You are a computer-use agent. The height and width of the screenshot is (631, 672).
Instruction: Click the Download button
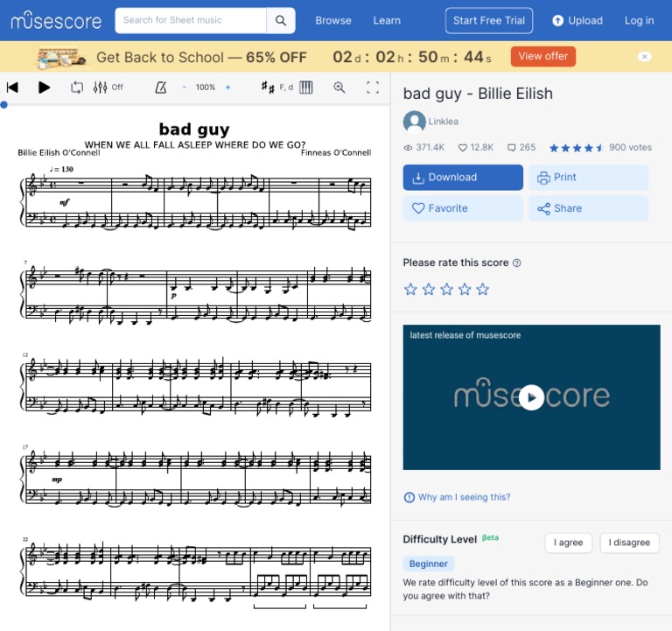pos(463,177)
